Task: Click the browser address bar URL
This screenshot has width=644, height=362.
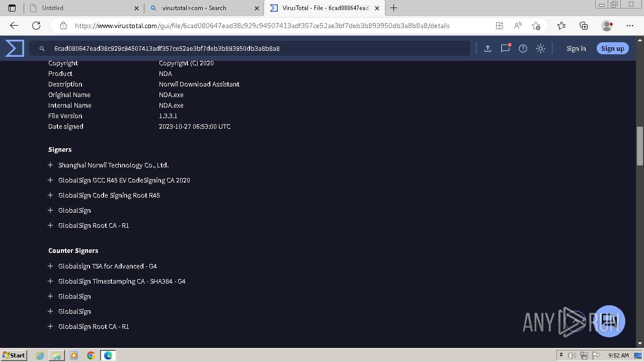Action: click(x=262, y=26)
